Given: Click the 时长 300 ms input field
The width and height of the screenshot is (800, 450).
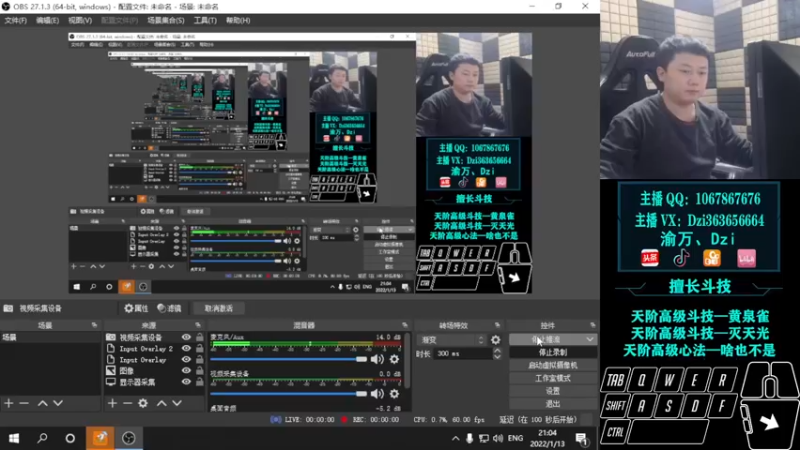Looking at the screenshot, I should tap(463, 354).
